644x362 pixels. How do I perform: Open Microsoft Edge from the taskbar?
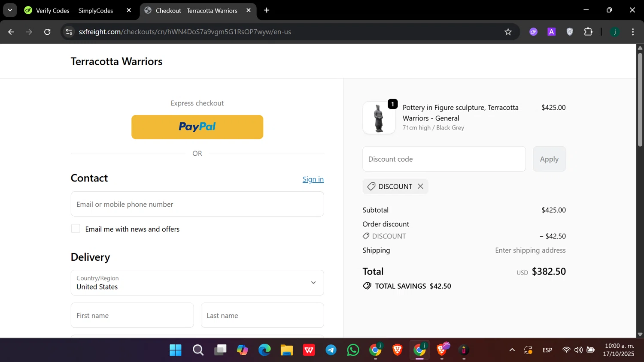[x=264, y=350]
